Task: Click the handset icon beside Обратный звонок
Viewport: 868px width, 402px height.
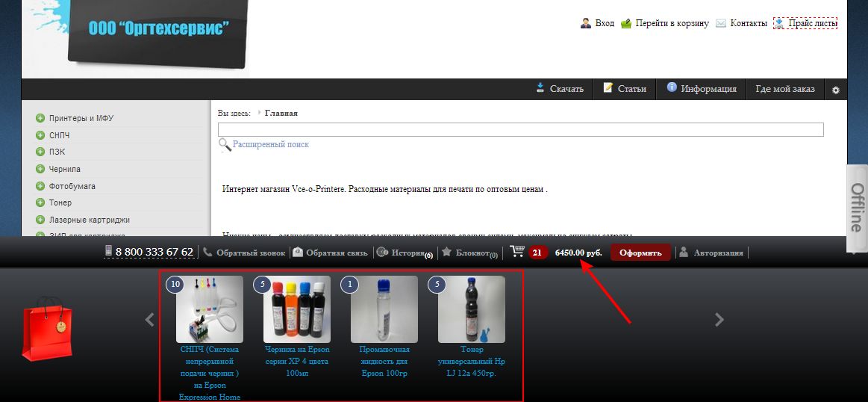Action: 207,252
